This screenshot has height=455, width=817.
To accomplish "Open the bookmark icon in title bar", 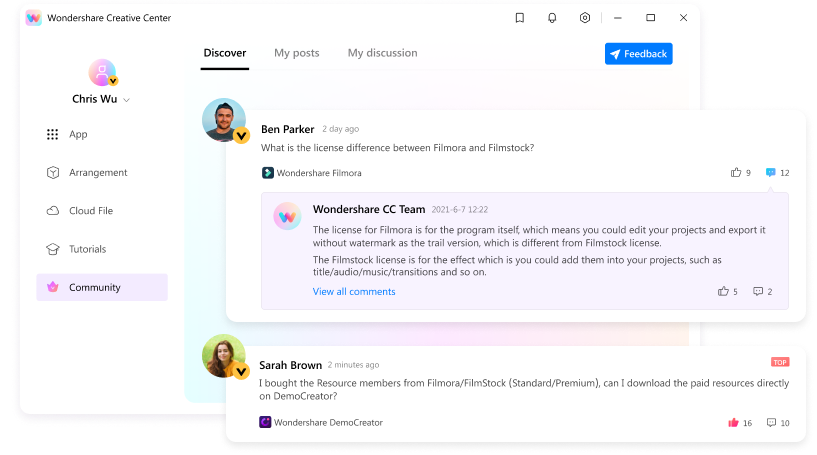I will coord(519,18).
